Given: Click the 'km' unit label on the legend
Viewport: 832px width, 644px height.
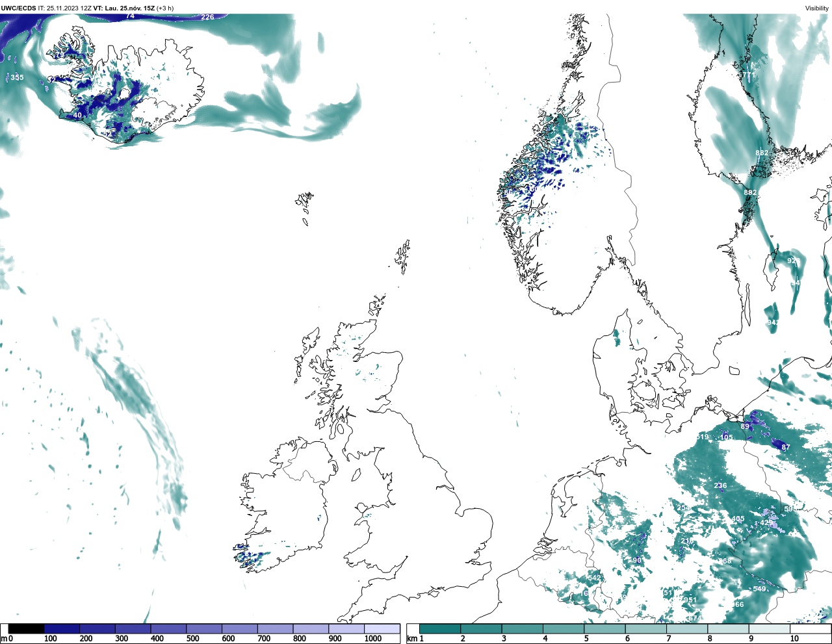Looking at the screenshot, I should click(411, 639).
